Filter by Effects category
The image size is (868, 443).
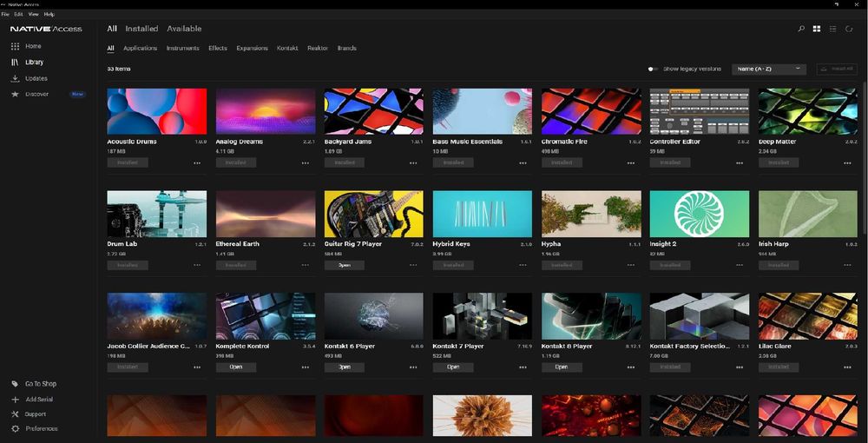click(218, 48)
